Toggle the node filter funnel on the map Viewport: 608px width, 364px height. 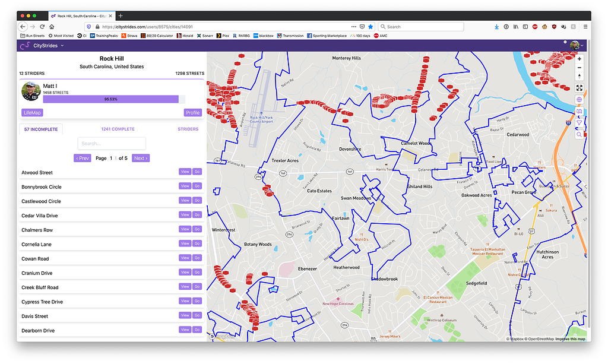point(579,123)
